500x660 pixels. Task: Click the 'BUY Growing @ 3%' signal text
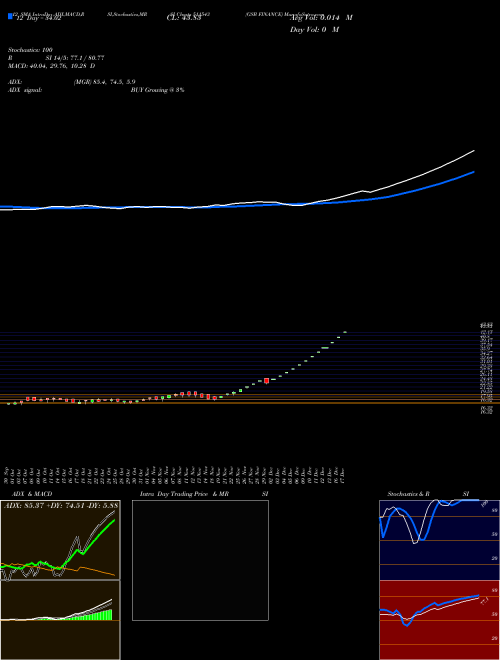157,90
